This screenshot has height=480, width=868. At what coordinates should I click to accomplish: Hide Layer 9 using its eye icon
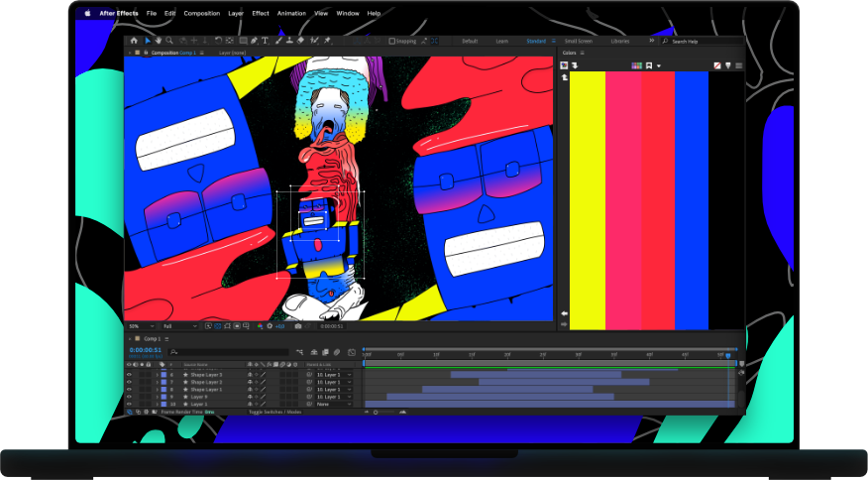point(130,397)
